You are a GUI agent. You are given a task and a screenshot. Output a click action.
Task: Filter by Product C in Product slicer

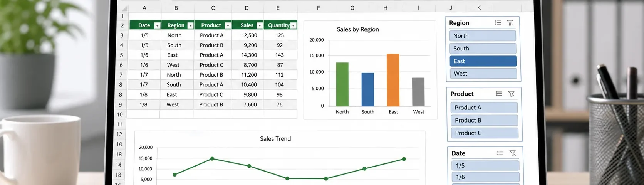coord(485,133)
